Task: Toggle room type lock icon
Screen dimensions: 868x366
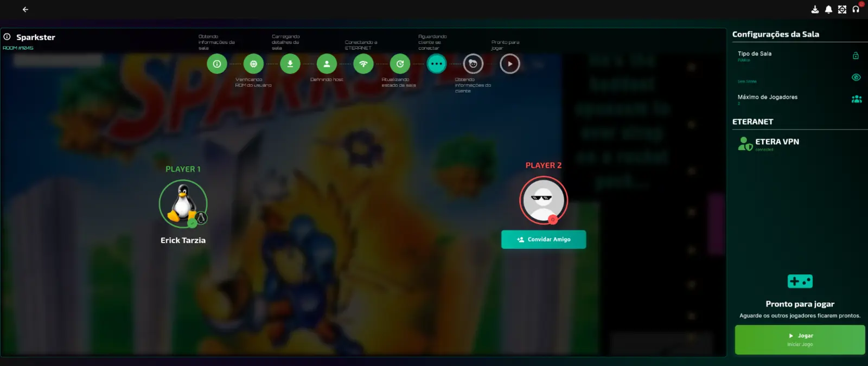Action: (856, 55)
